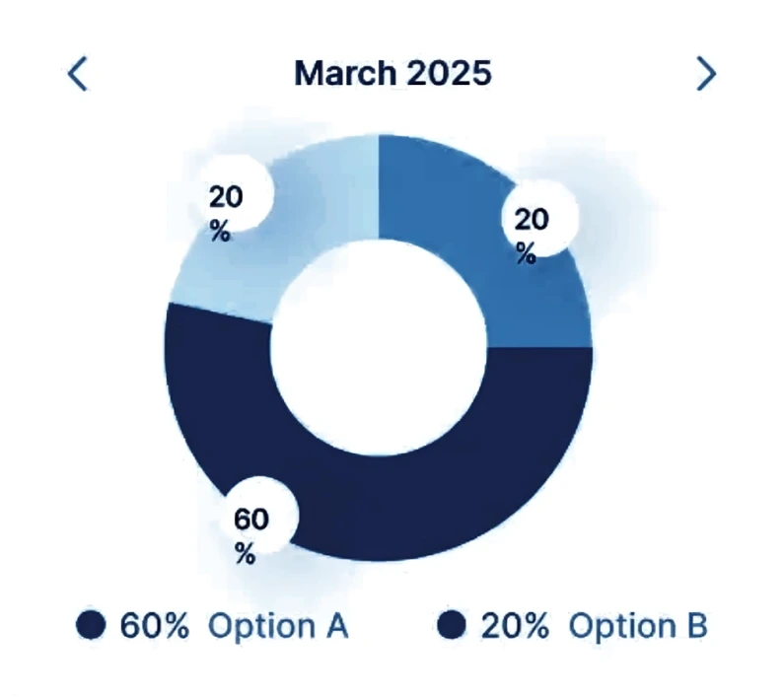Viewport: 784px width, 697px height.
Task: Click the dark navy dot beside 60%
Action: 91,625
